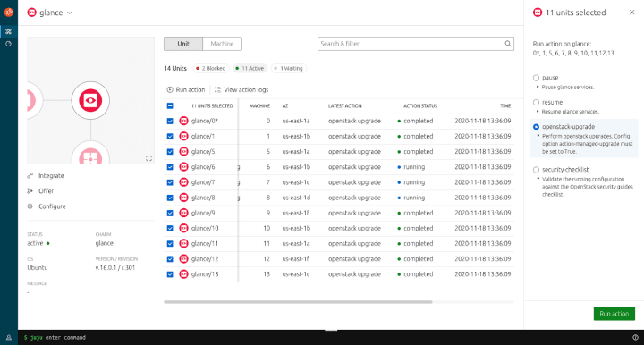Image resolution: width=644 pixels, height=345 pixels.
Task: Switch to the Machine tab
Action: click(x=222, y=44)
